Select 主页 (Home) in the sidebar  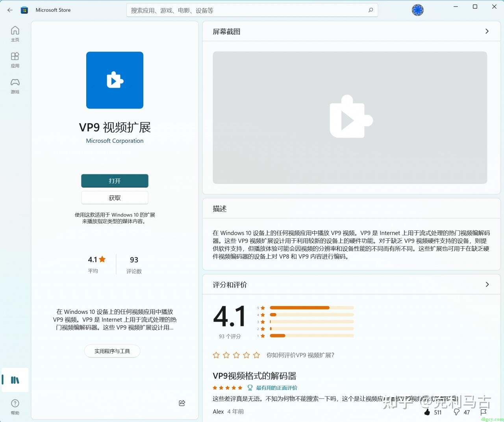(x=15, y=33)
